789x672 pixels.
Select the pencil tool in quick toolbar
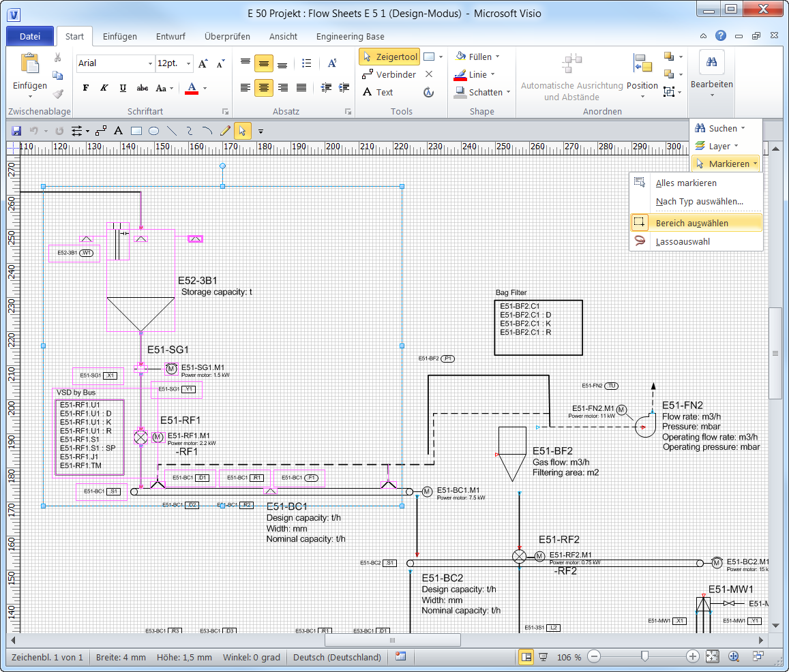coord(225,132)
